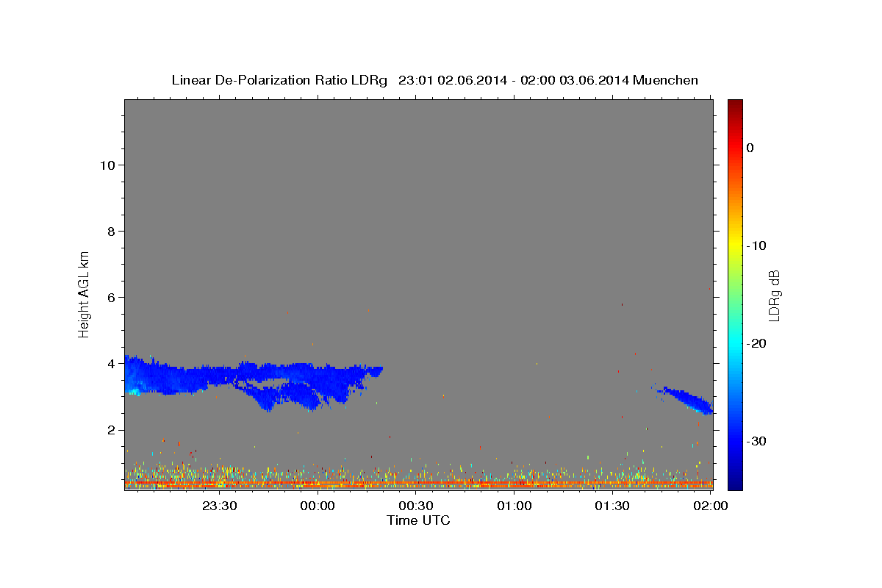Click the '00:30' time tick label

416,506
